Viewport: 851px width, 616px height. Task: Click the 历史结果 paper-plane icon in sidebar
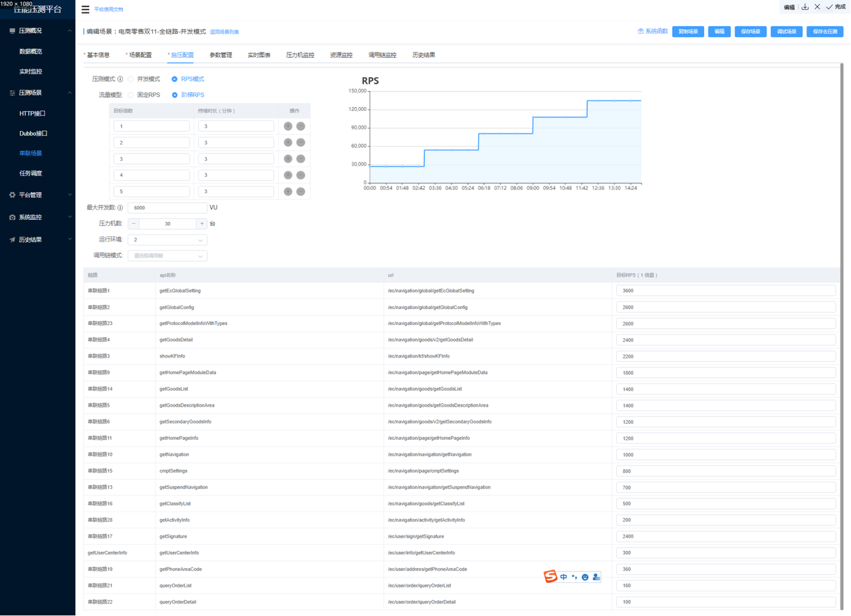click(12, 240)
